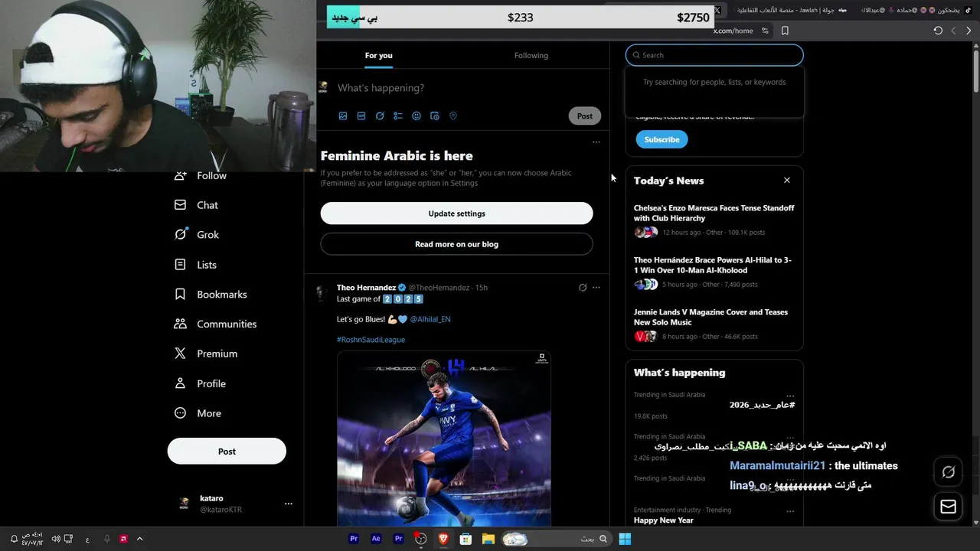Open account options beside kataro profile

tap(289, 504)
